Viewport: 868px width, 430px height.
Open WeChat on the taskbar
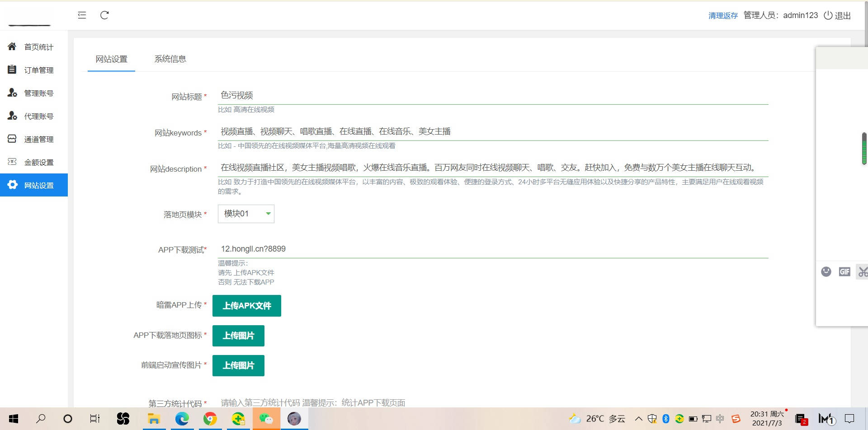(x=266, y=419)
